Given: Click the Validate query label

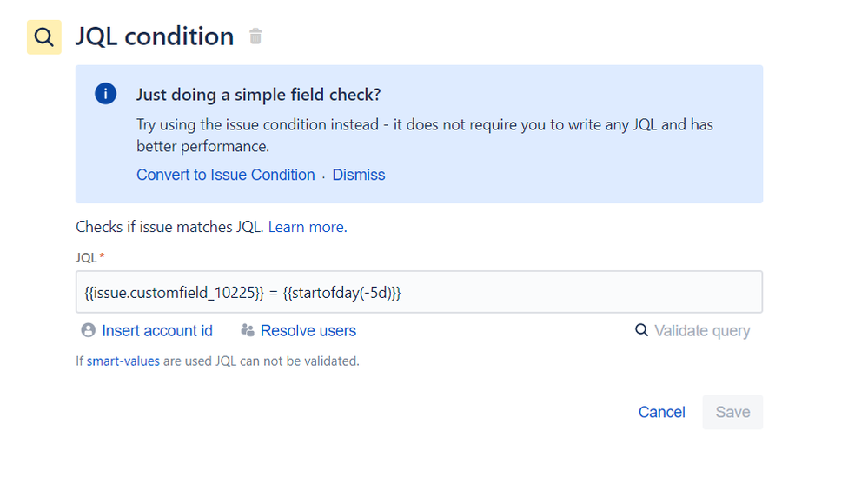Looking at the screenshot, I should click(x=702, y=331).
